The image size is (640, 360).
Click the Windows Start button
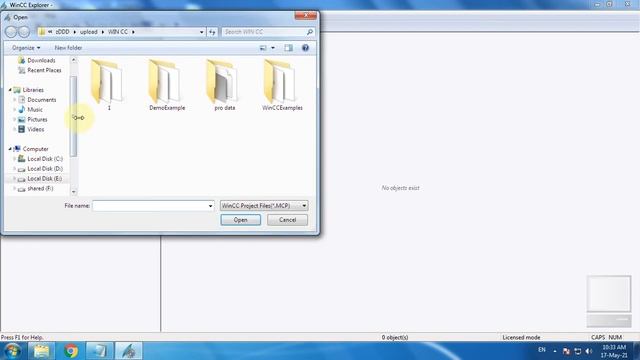point(12,351)
